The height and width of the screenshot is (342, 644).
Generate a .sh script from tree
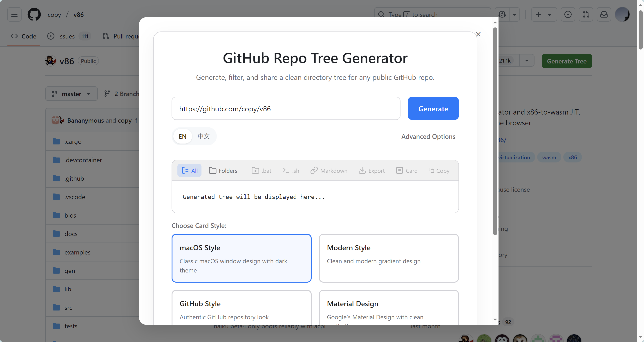pyautogui.click(x=291, y=171)
